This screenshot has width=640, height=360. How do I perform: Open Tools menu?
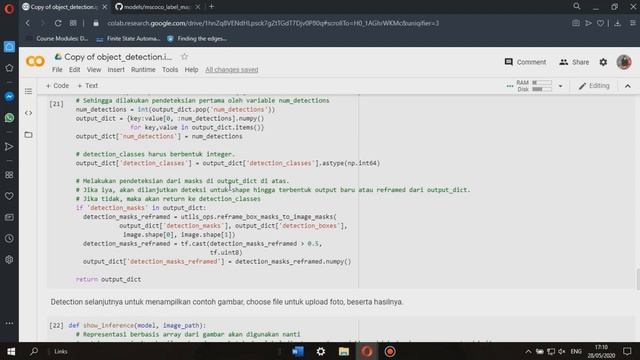pos(170,70)
